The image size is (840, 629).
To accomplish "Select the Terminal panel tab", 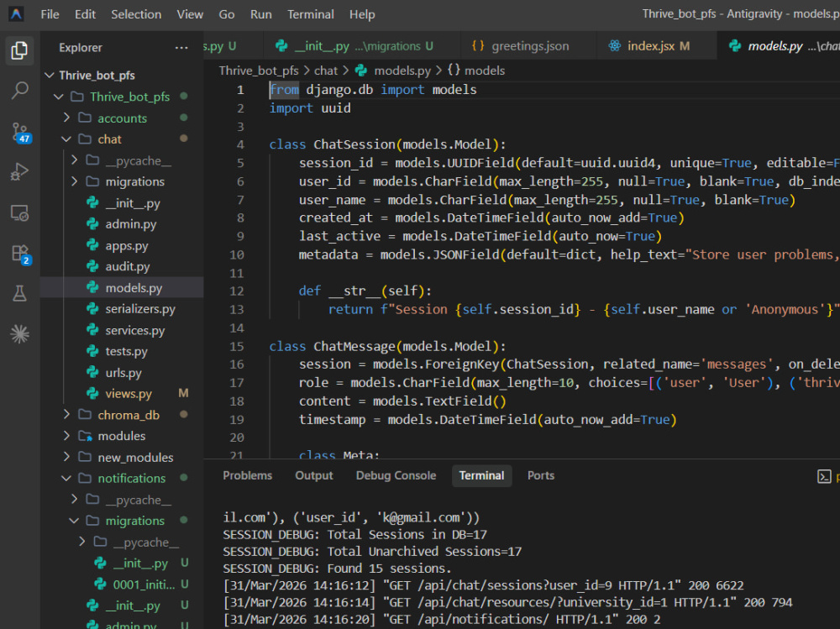I will click(x=481, y=476).
